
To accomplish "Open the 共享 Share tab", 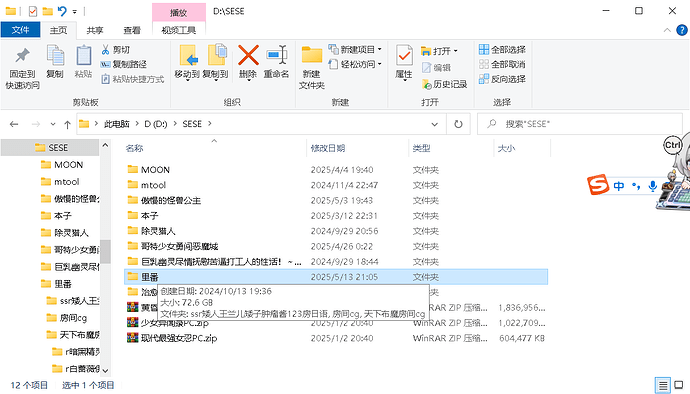I will pyautogui.click(x=95, y=30).
